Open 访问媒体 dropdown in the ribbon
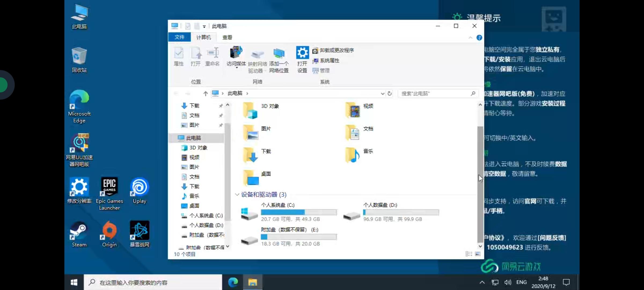 point(236,57)
